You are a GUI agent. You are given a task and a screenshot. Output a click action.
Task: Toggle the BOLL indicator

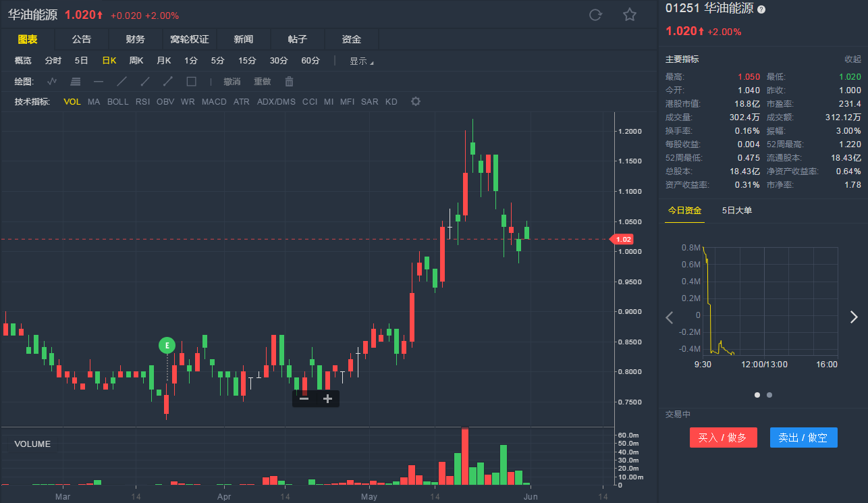pos(117,102)
